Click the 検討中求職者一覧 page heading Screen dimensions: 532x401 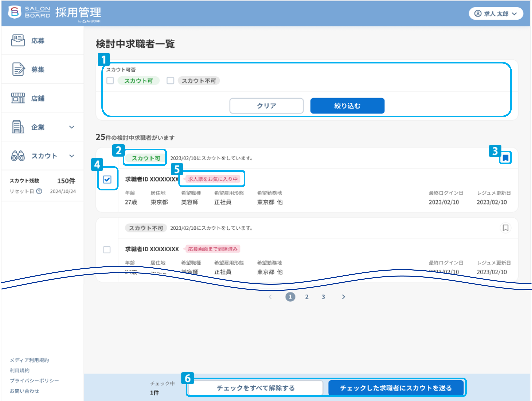tap(135, 44)
